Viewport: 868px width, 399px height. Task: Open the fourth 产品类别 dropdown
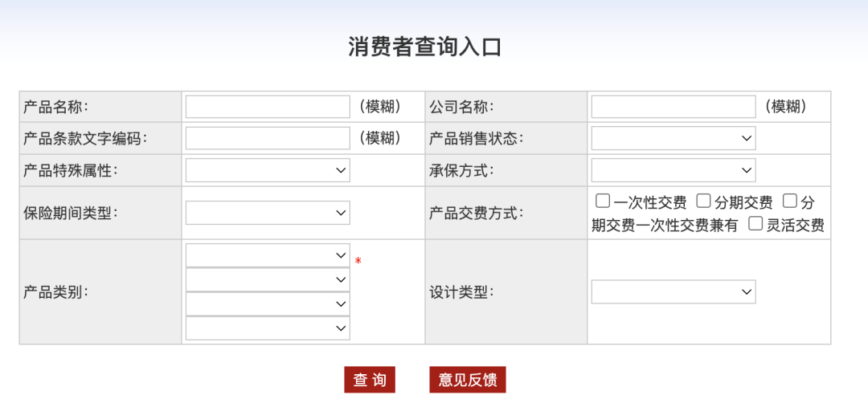click(x=268, y=328)
